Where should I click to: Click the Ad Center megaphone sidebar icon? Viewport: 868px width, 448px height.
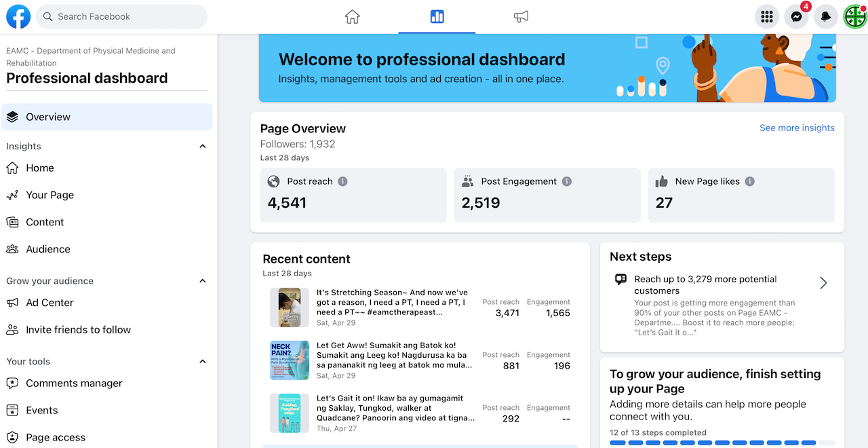pos(12,303)
